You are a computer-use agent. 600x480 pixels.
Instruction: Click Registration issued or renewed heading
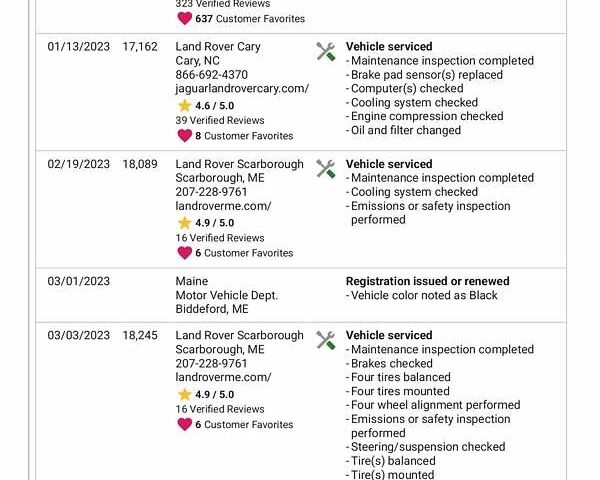pyautogui.click(x=427, y=281)
